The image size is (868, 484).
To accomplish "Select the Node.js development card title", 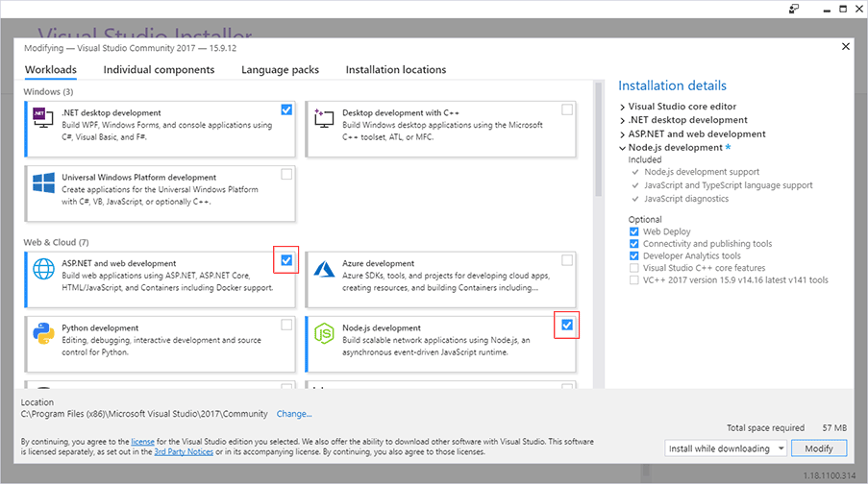I will (382, 328).
